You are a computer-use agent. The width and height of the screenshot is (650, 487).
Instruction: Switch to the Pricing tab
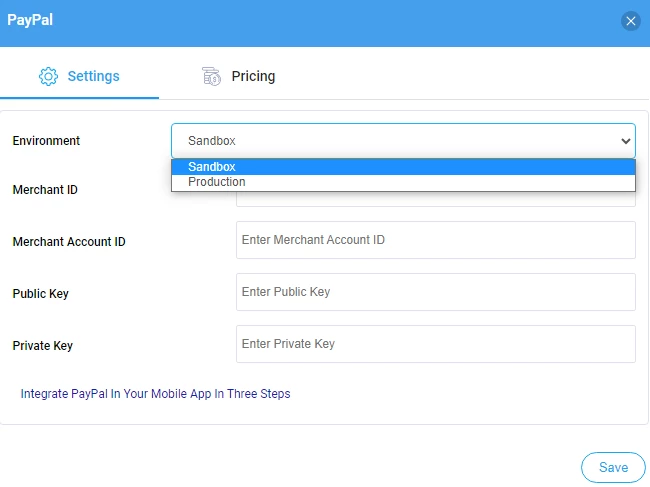[x=238, y=76]
